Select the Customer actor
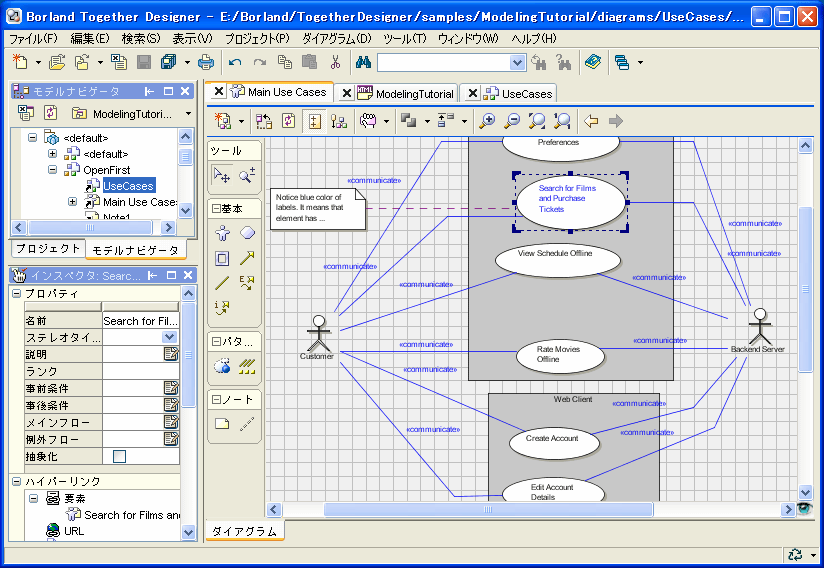 point(318,336)
